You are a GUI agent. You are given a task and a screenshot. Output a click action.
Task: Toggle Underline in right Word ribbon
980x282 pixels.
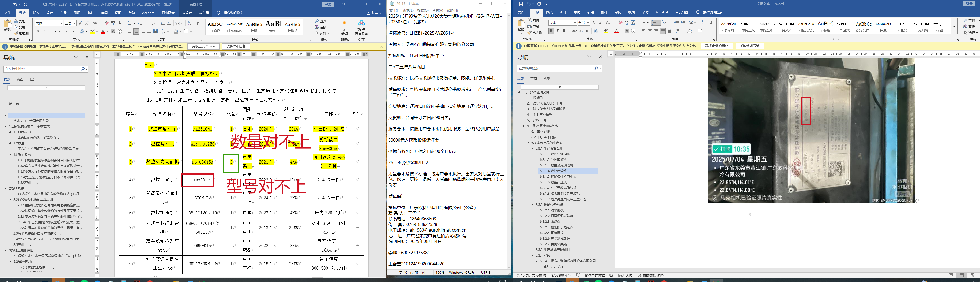click(x=564, y=31)
